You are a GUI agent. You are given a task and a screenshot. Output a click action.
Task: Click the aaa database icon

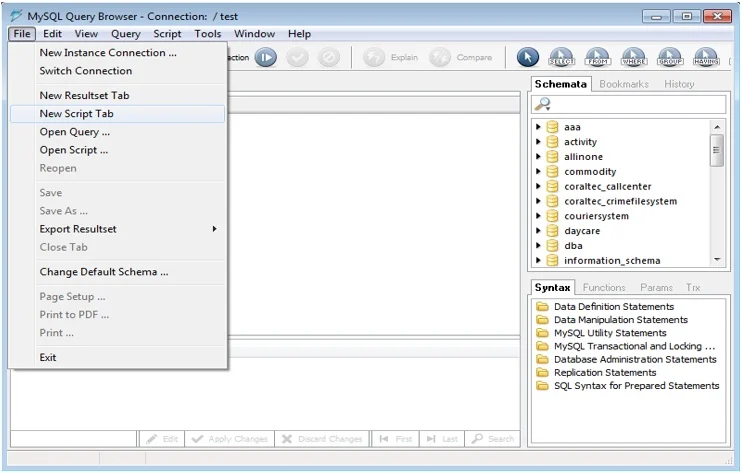point(552,127)
